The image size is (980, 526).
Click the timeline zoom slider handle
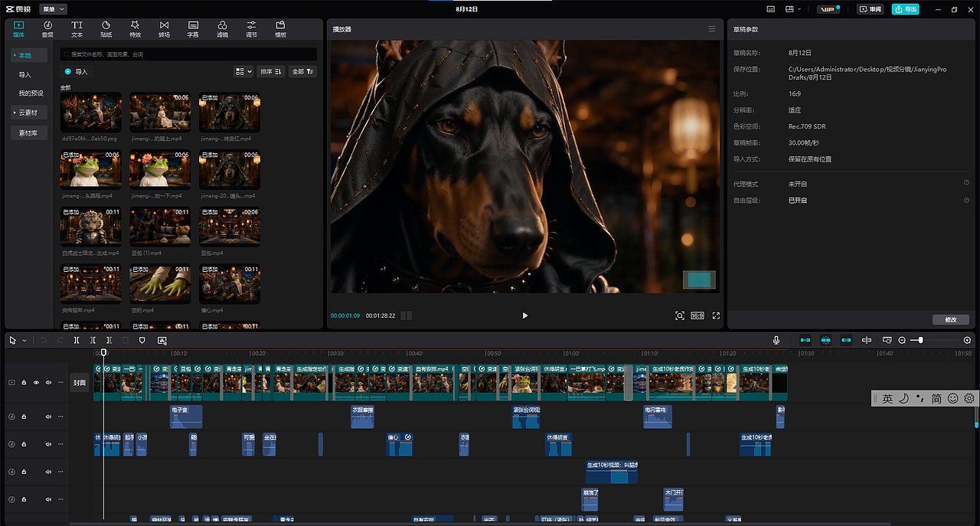[920, 340]
